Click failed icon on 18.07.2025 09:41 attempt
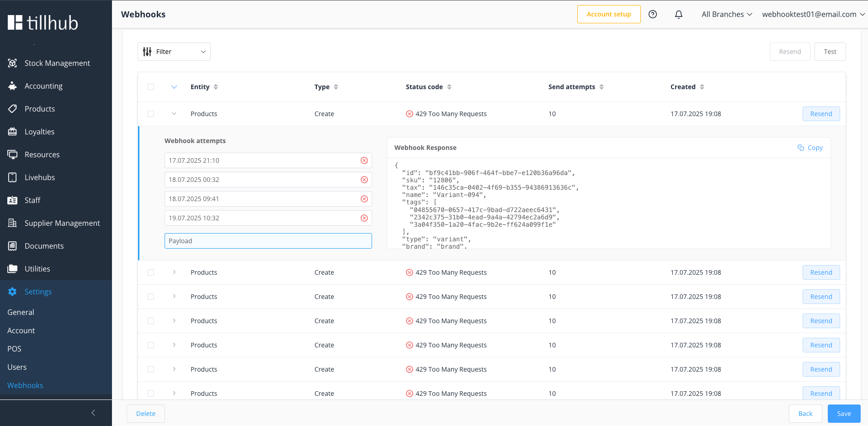The image size is (868, 426). click(x=364, y=199)
